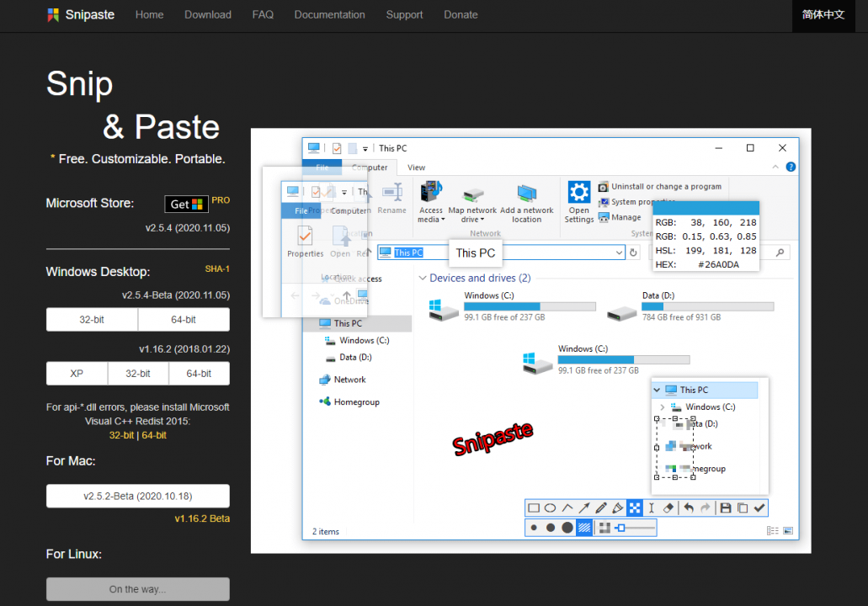Image resolution: width=868 pixels, height=606 pixels.
Task: Click the Manage ribbon button
Action: click(620, 217)
